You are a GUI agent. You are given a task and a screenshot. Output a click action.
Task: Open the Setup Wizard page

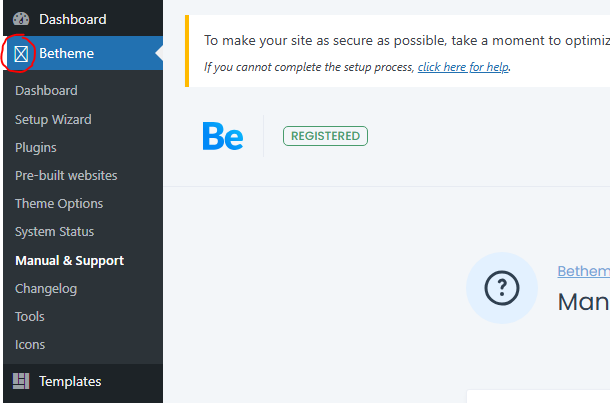(x=53, y=119)
